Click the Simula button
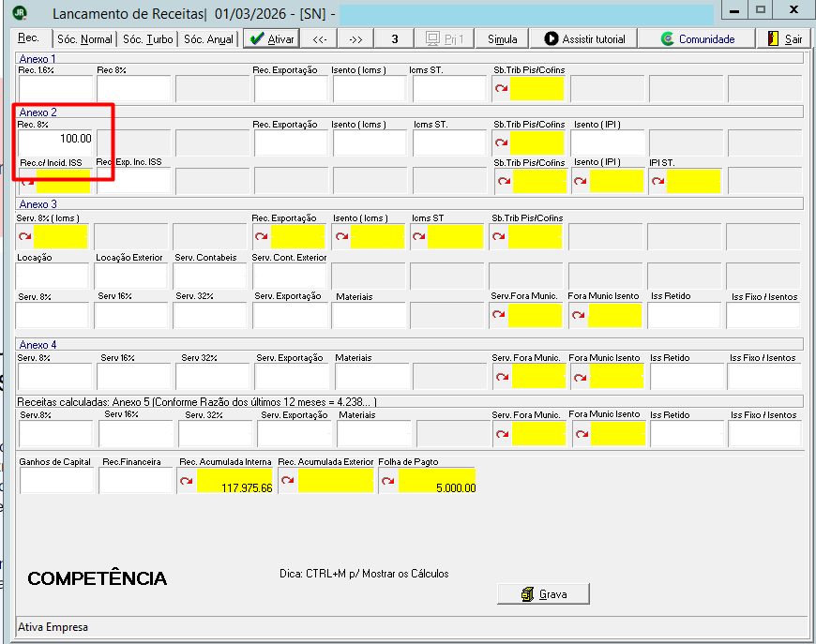Image resolution: width=816 pixels, height=644 pixels. tap(502, 39)
